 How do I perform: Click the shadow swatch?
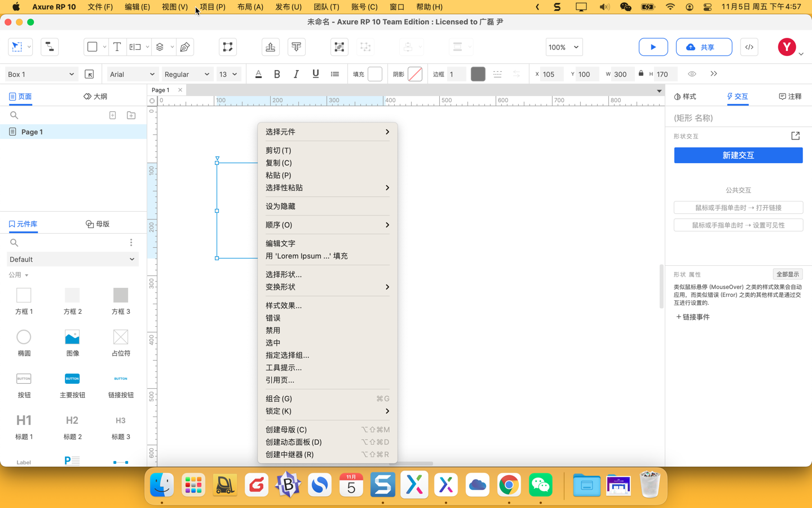[415, 74]
